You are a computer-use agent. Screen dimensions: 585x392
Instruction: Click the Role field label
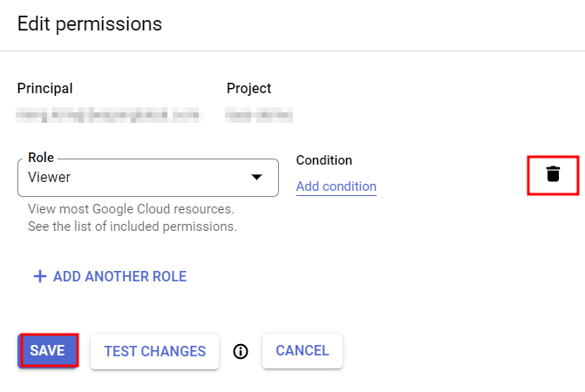41,158
